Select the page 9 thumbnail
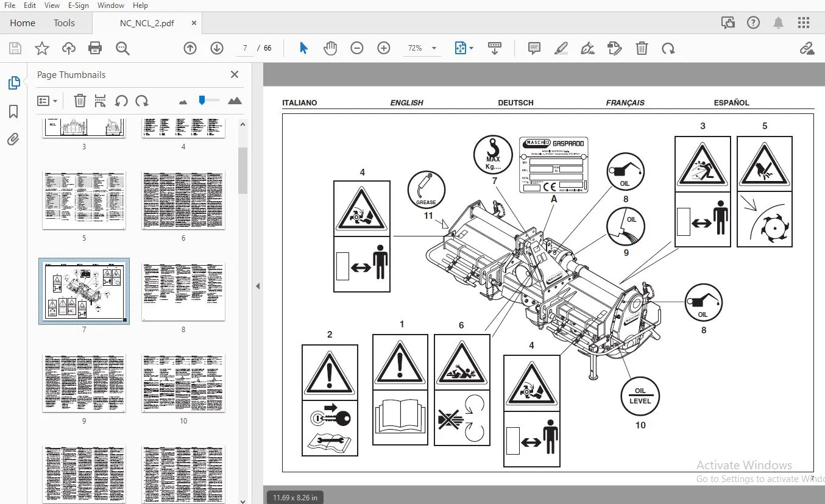The image size is (825, 504). [x=84, y=383]
